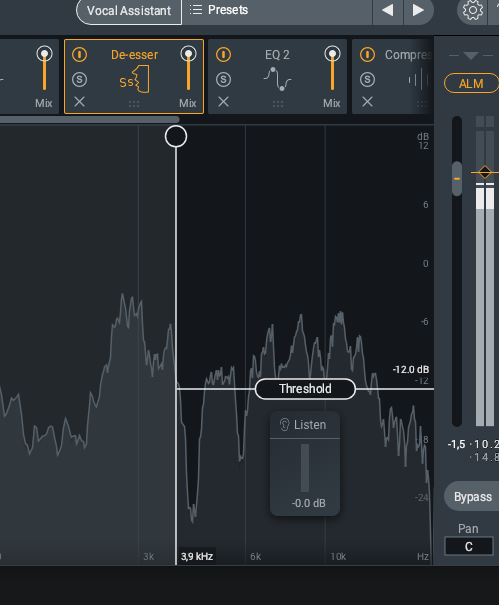The image size is (499, 605).
Task: Toggle the ALM button
Action: coord(471,83)
